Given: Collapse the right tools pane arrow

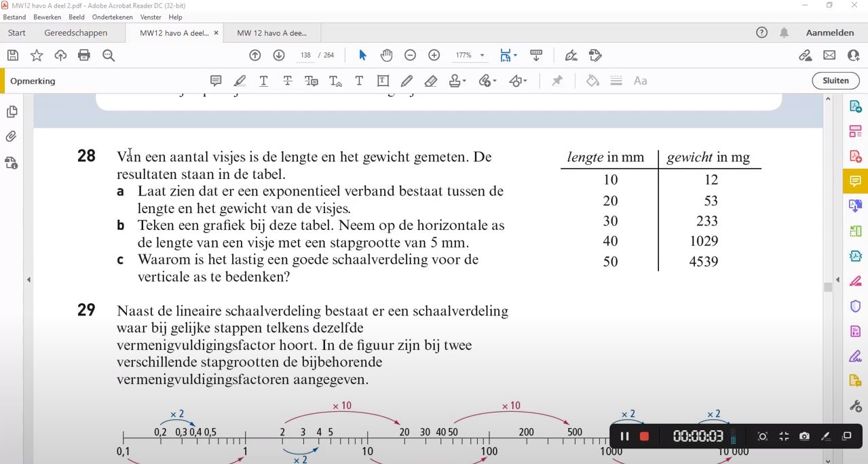Looking at the screenshot, I should click(x=837, y=279).
